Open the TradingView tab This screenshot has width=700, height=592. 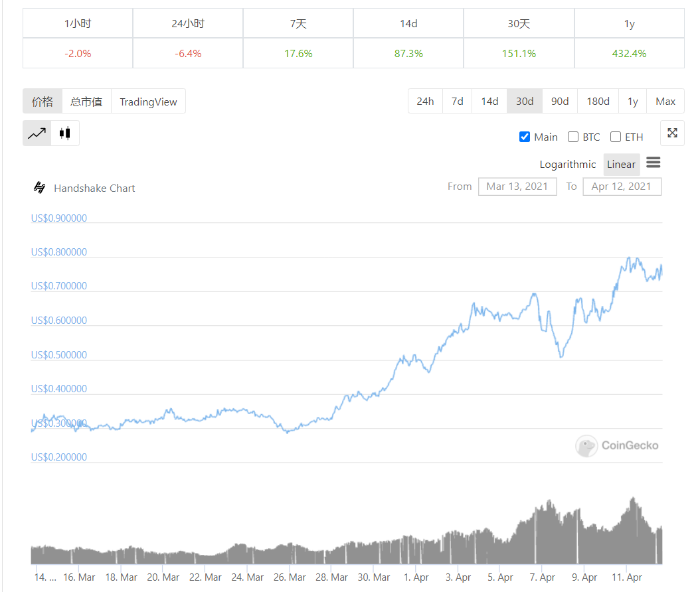[147, 101]
